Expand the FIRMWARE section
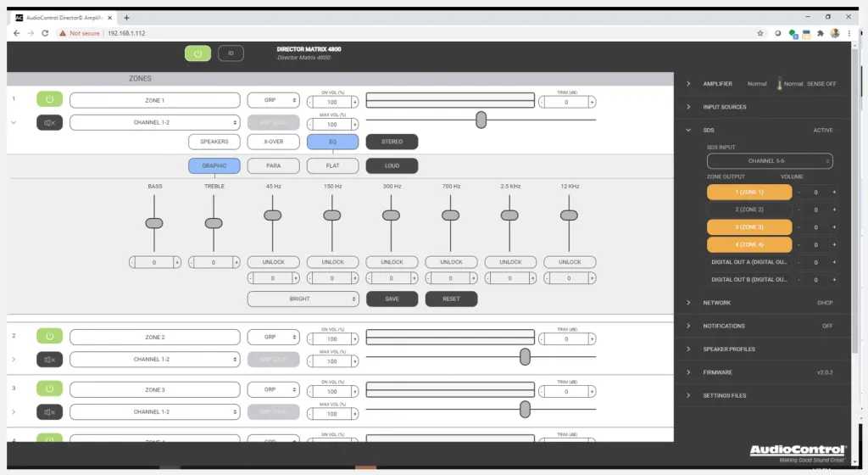Viewport: 868px width, 475px height. pos(688,372)
